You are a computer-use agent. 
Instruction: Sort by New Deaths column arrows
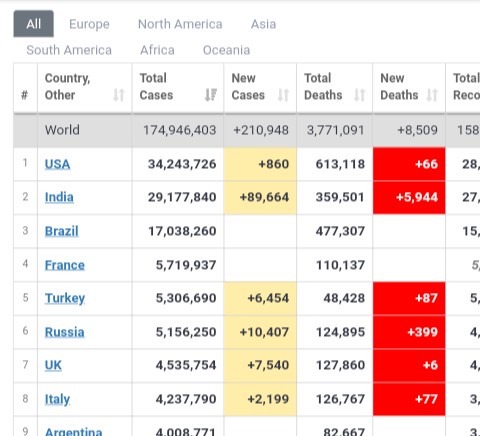point(432,95)
